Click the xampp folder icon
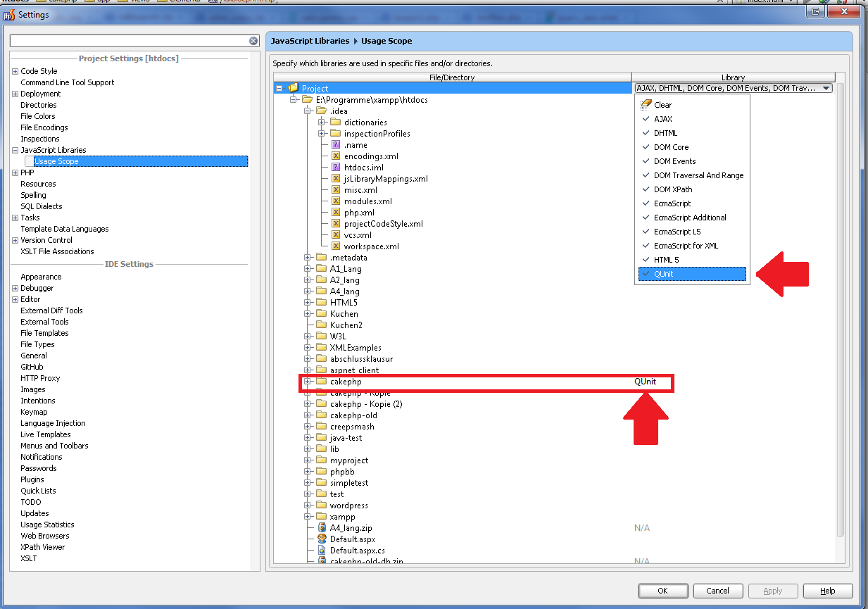 [322, 516]
